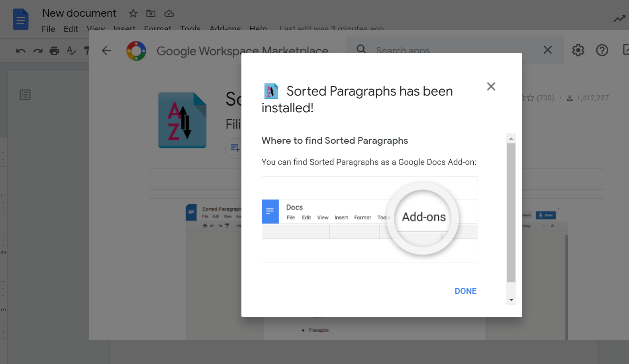Open Marketplace help icon
The width and height of the screenshot is (629, 364).
click(602, 50)
